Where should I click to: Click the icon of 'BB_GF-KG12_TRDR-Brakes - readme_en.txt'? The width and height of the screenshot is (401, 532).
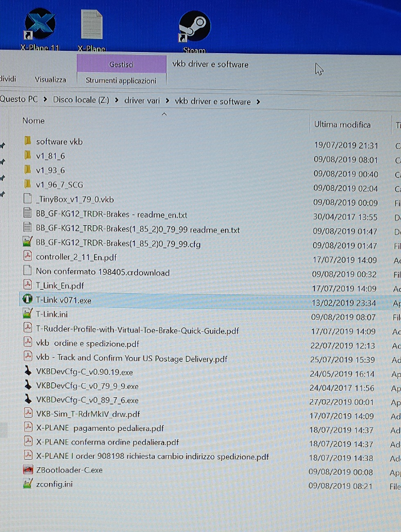pyautogui.click(x=27, y=213)
